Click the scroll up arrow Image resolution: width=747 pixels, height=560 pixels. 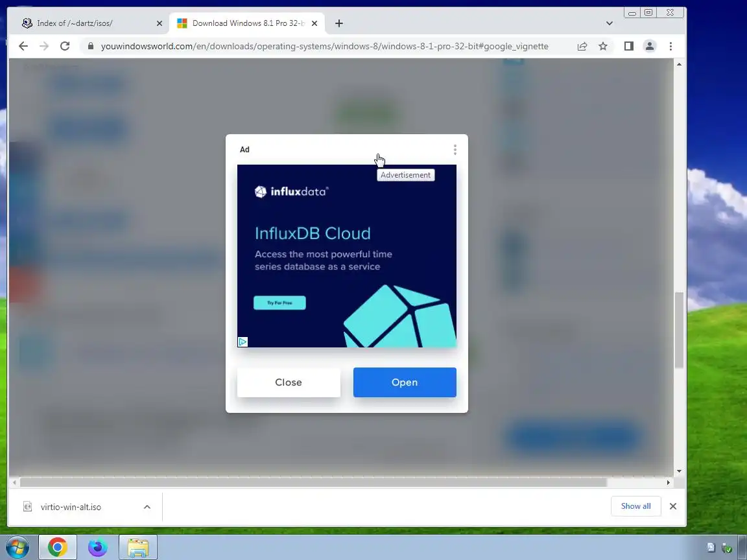pyautogui.click(x=679, y=64)
